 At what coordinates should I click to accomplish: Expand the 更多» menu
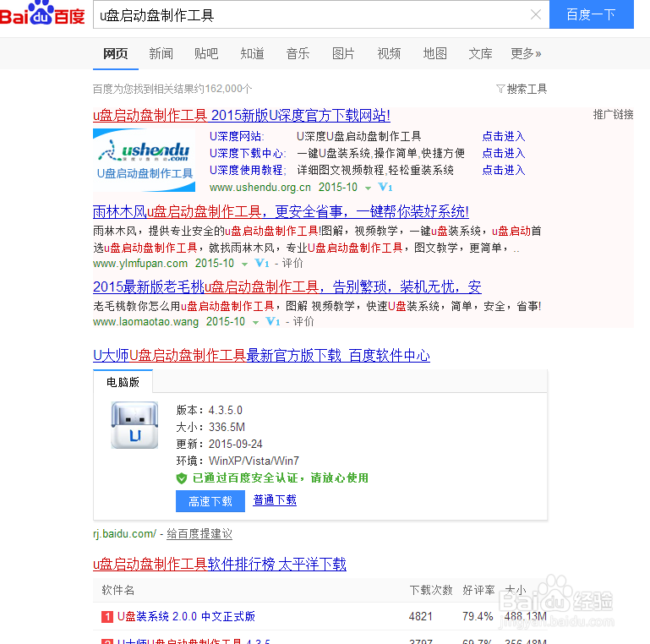click(526, 53)
